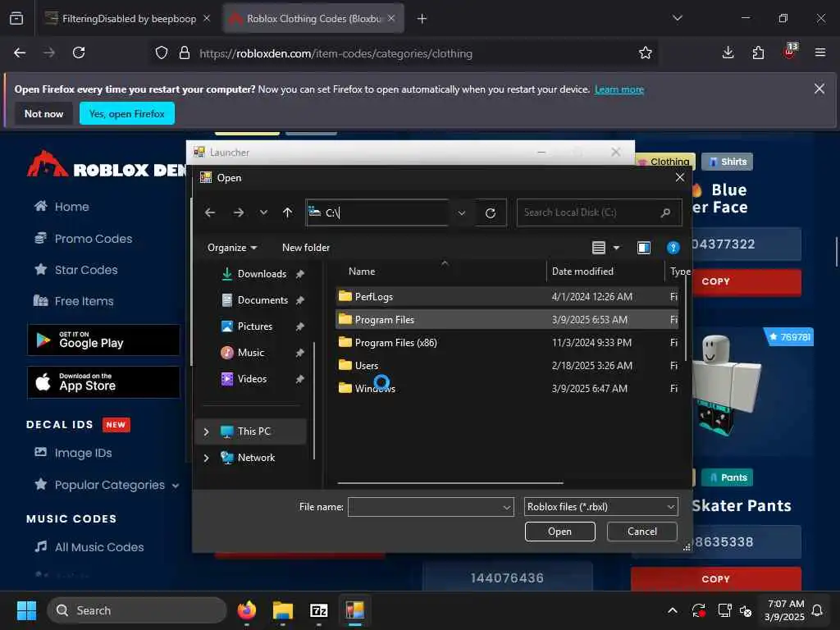The width and height of the screenshot is (840, 630).
Task: Go forward in the Open dialog
Action: 239,212
